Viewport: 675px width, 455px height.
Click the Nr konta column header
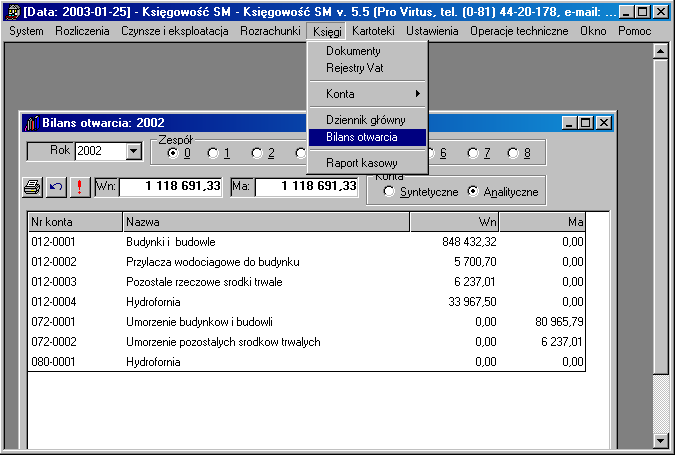click(75, 222)
